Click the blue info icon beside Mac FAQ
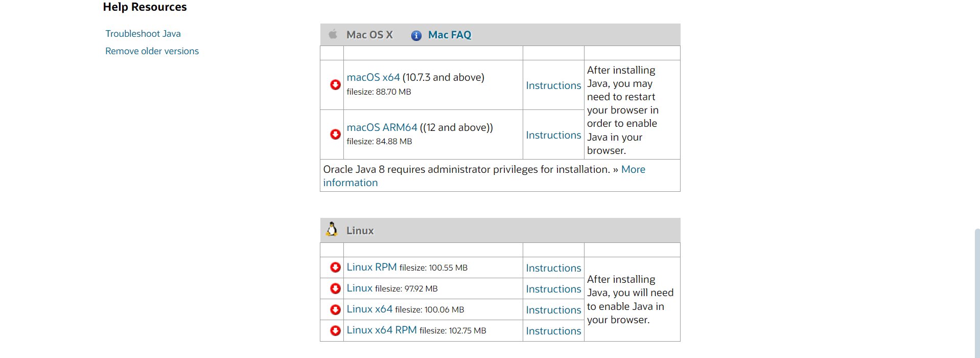This screenshot has width=980, height=358. (416, 35)
